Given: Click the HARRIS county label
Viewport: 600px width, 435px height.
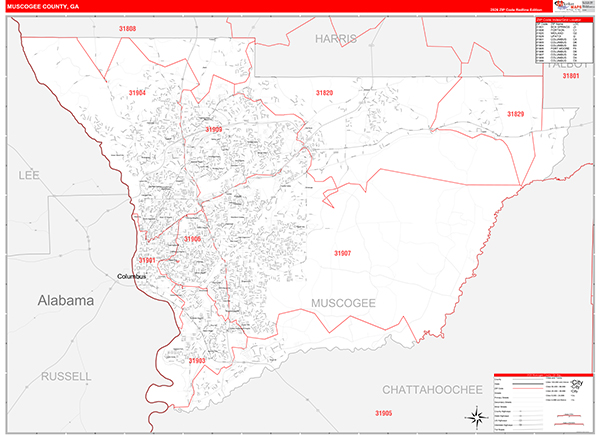Looking at the screenshot, I should coord(336,39).
